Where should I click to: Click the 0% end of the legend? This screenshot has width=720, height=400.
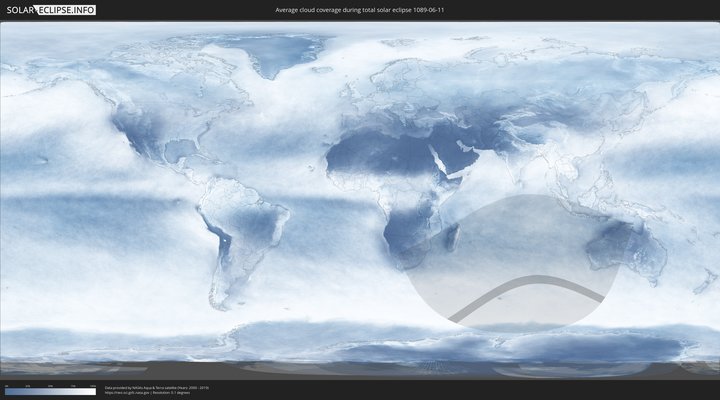(6, 392)
